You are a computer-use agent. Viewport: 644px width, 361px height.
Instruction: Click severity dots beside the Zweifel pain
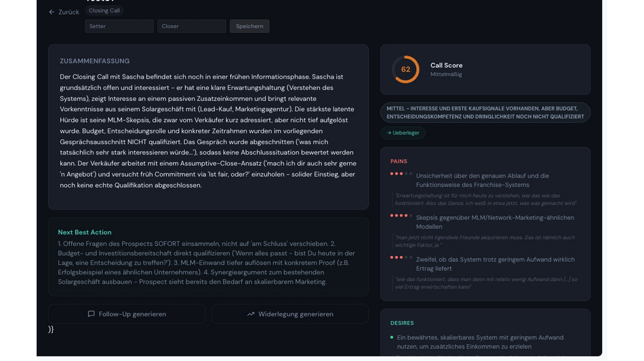click(401, 257)
